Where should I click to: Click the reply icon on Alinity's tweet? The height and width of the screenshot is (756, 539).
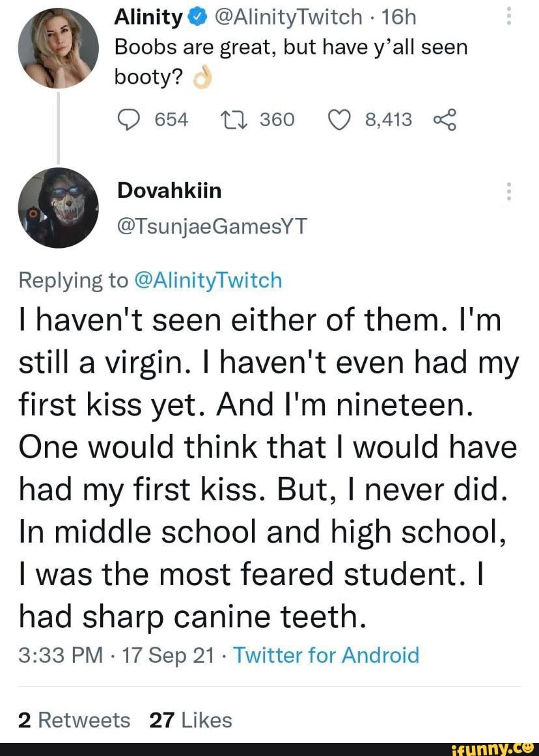click(128, 119)
